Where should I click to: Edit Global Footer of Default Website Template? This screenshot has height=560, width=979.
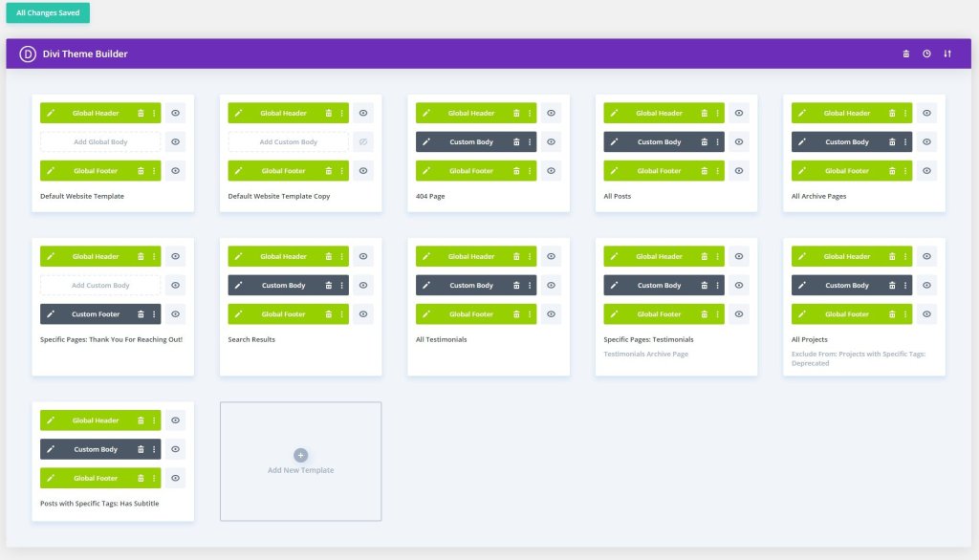(x=51, y=170)
